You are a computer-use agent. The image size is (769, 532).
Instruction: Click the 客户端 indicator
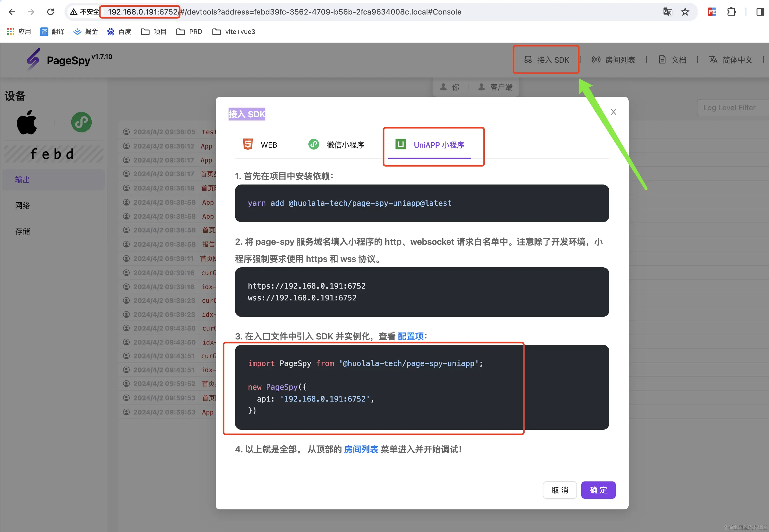pos(496,87)
